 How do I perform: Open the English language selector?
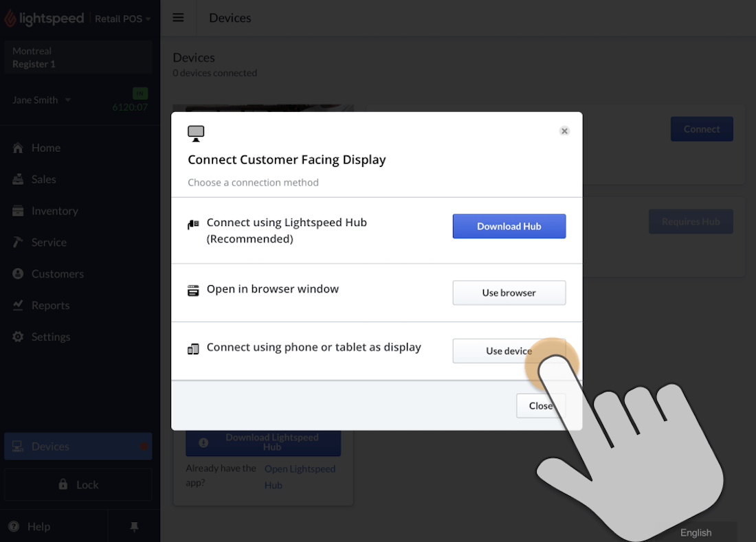pyautogui.click(x=696, y=532)
